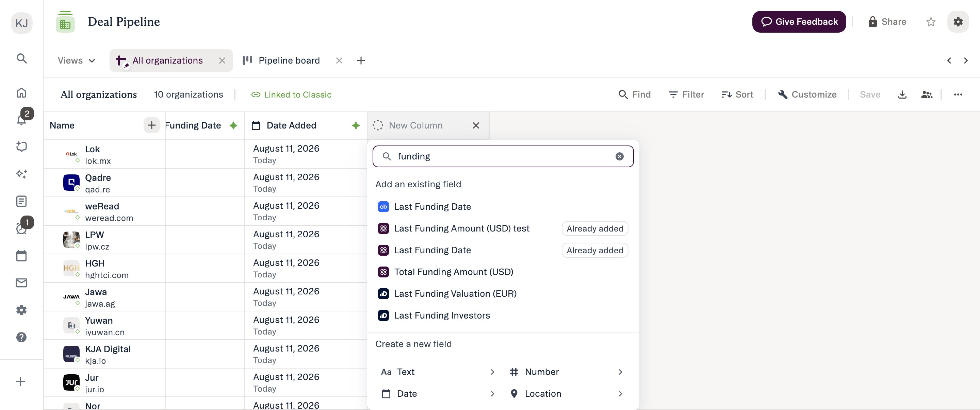Click the Jur logo thumbnail

point(71,382)
